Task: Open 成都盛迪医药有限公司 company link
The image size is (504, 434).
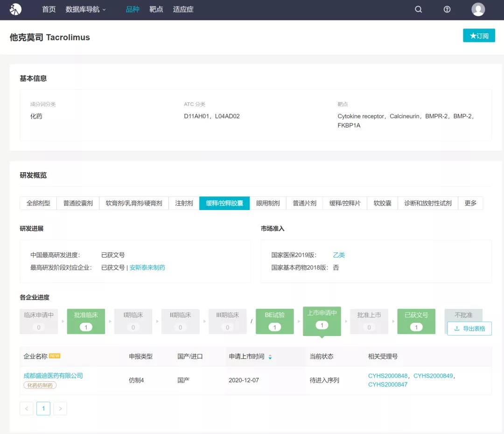Action: pos(53,376)
